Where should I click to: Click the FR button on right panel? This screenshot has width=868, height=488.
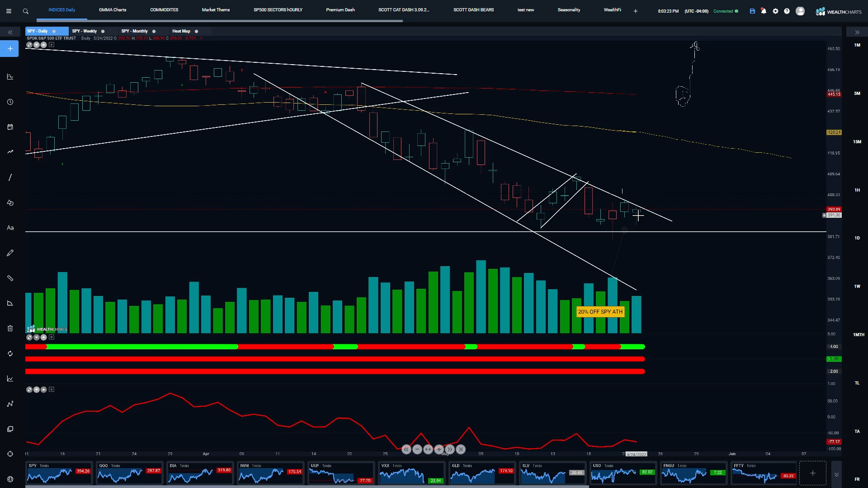tap(857, 479)
